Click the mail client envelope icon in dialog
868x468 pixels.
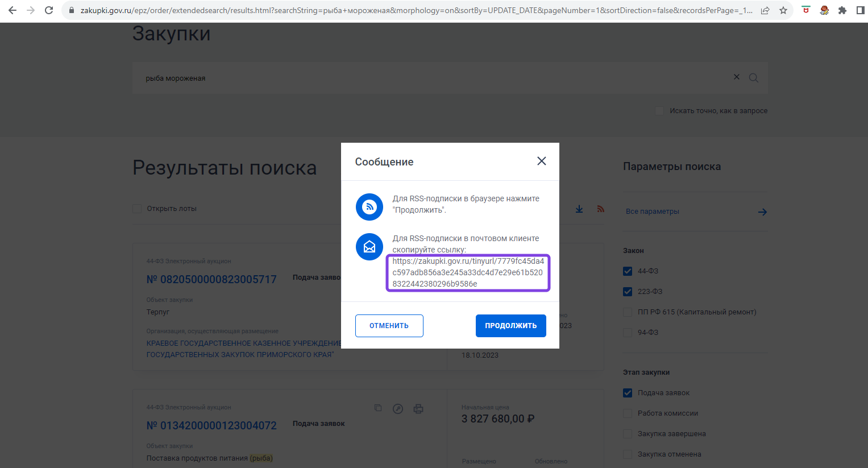(369, 247)
